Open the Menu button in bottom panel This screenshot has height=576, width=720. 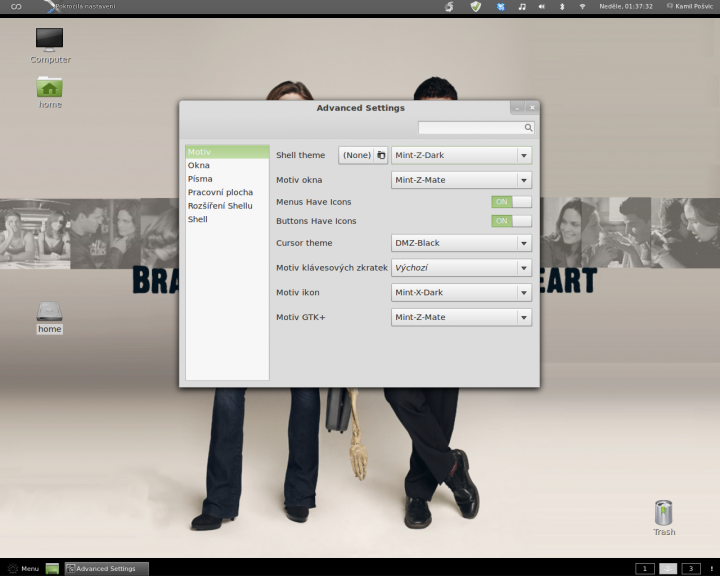pyautogui.click(x=23, y=569)
